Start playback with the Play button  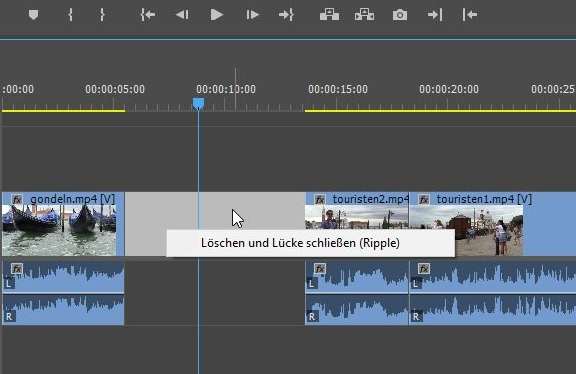[x=216, y=15]
